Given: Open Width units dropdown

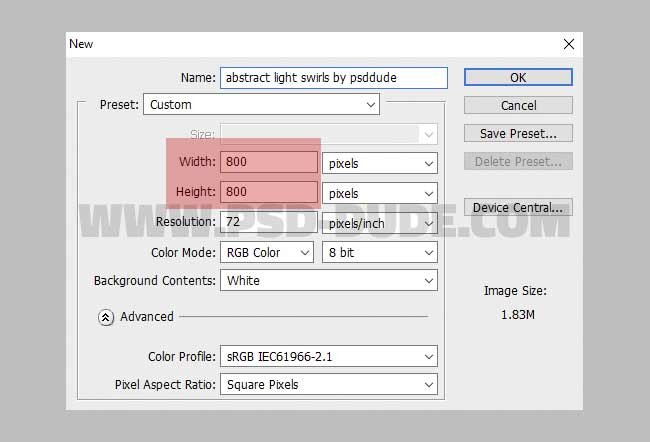Looking at the screenshot, I should (x=380, y=162).
